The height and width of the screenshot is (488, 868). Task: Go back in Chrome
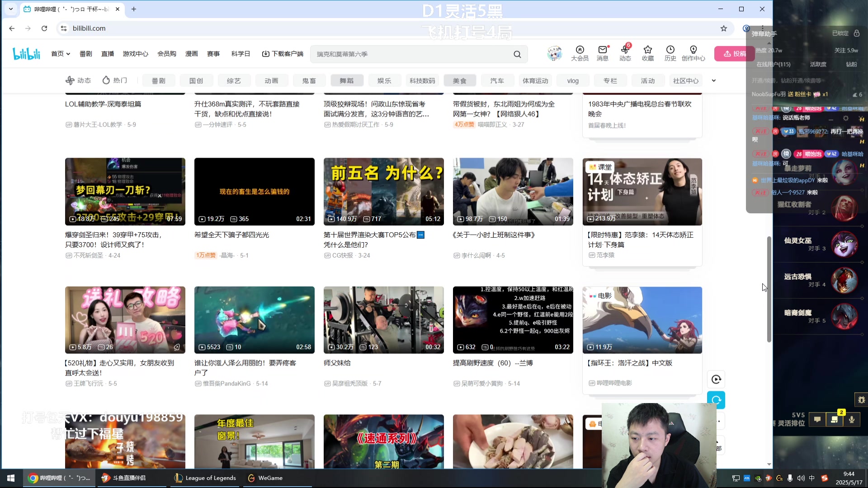click(x=12, y=28)
